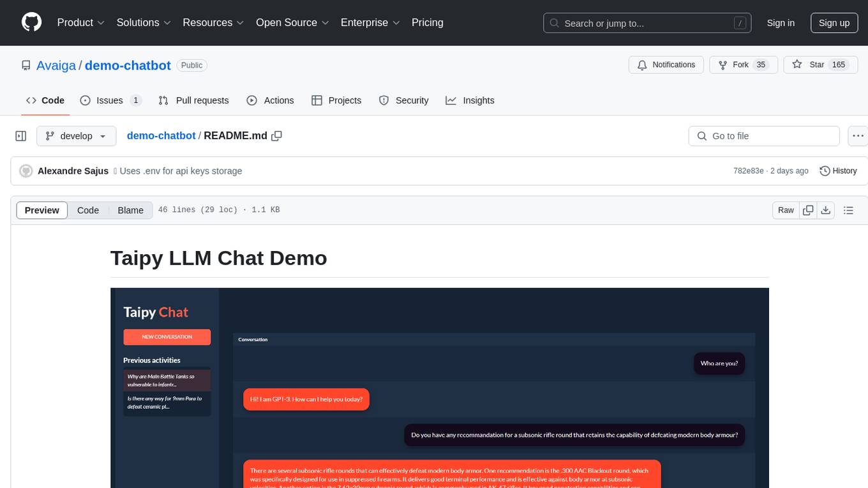View the file History

tap(838, 171)
